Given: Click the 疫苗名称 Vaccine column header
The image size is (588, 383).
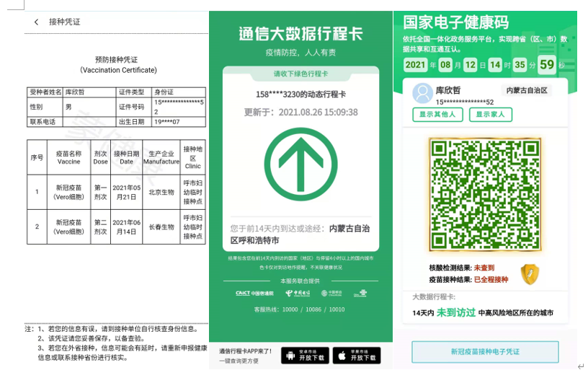Looking at the screenshot, I should (68, 157).
